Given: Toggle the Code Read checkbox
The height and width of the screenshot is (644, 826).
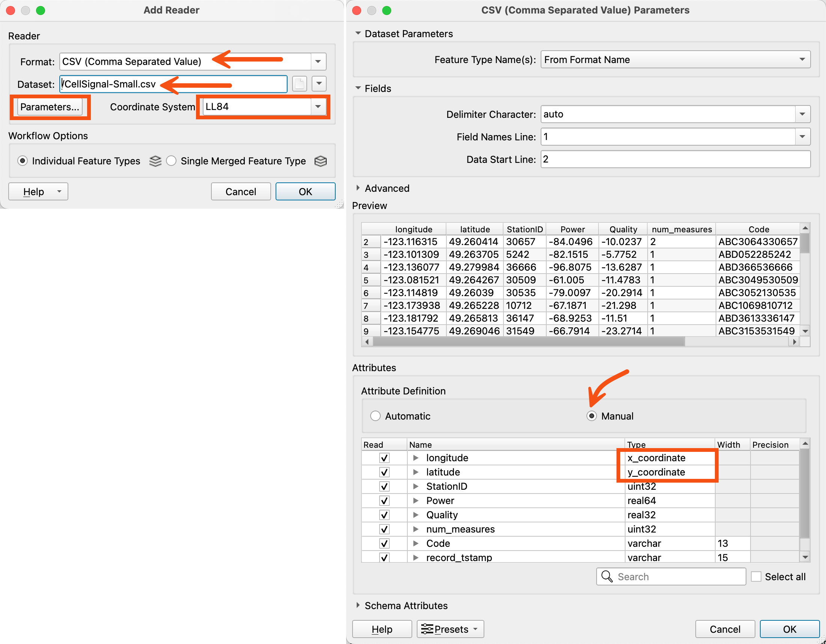Looking at the screenshot, I should click(x=384, y=543).
